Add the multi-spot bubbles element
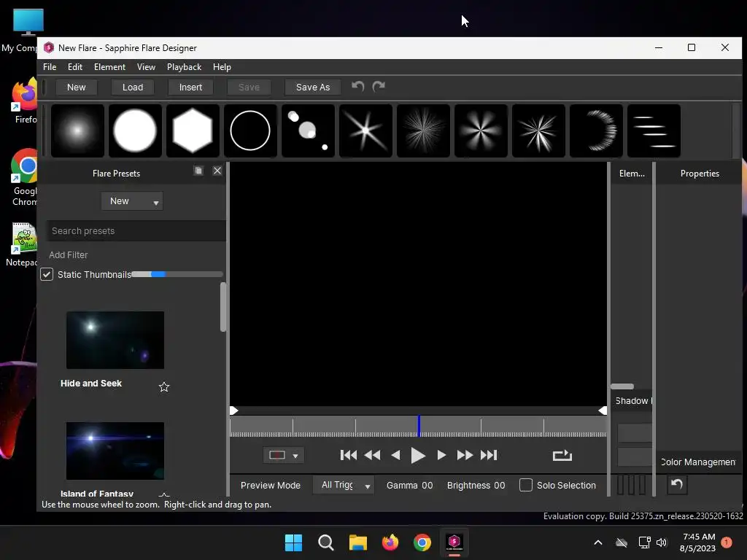 click(309, 131)
